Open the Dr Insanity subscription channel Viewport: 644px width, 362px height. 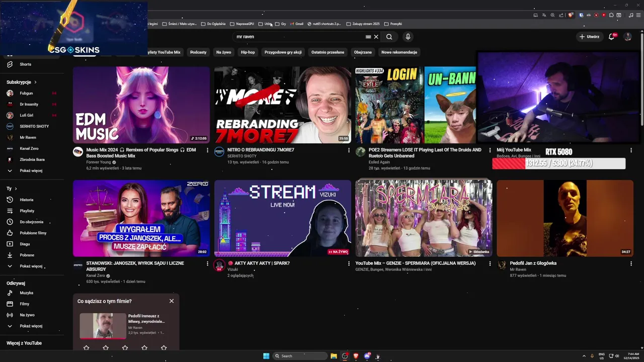tap(32, 104)
